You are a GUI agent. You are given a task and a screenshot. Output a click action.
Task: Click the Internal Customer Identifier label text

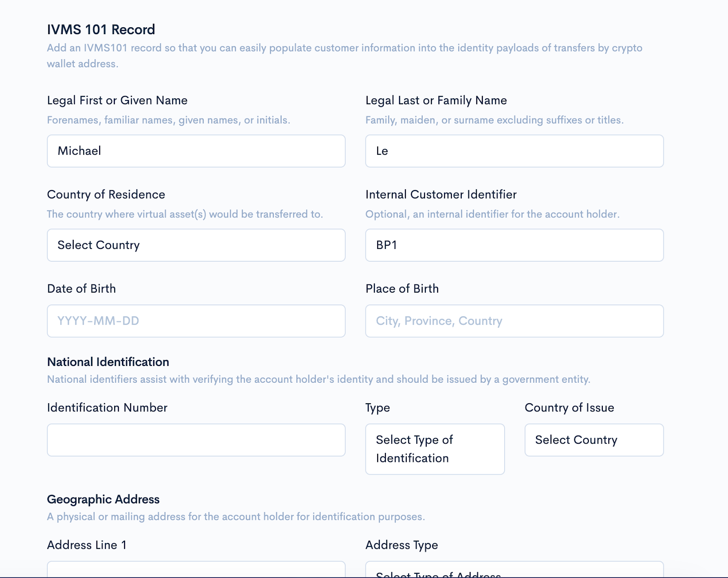click(x=441, y=195)
